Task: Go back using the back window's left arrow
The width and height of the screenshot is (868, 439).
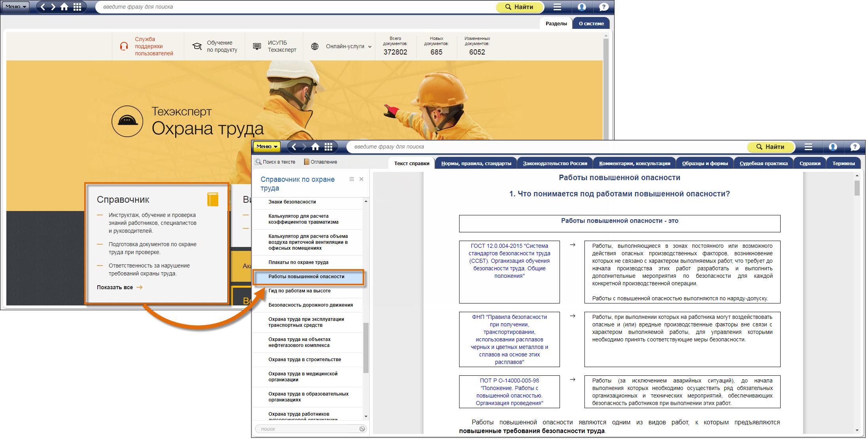Action: [43, 7]
